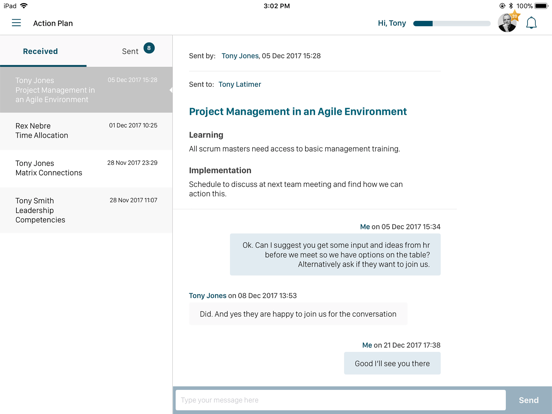Open the hamburger menu
Viewport: 552px width, 414px height.
(16, 23)
